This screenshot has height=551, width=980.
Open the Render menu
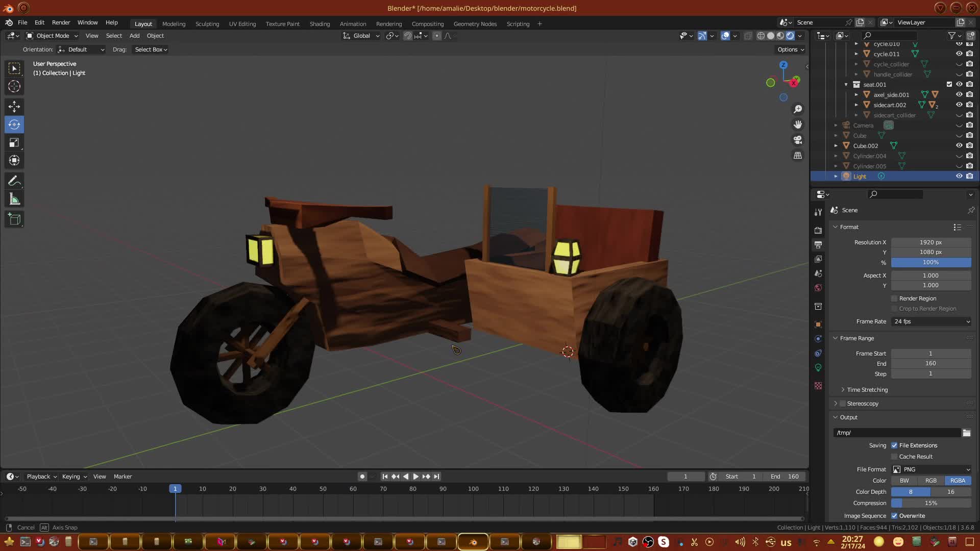pos(61,22)
